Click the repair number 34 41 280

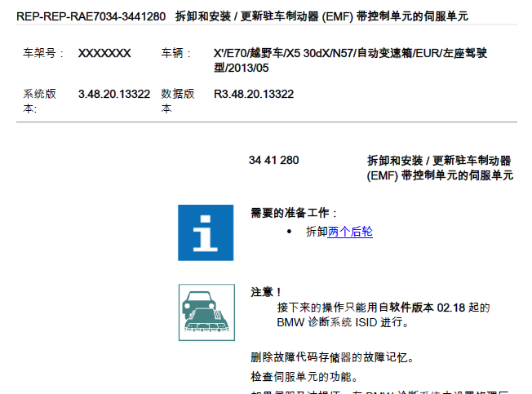(x=274, y=160)
